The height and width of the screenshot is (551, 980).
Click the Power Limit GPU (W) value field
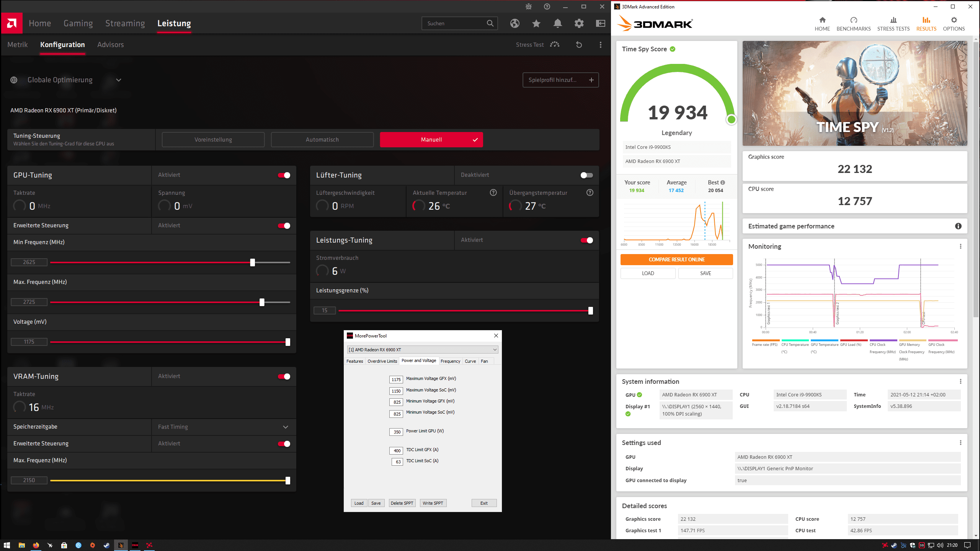pyautogui.click(x=396, y=432)
